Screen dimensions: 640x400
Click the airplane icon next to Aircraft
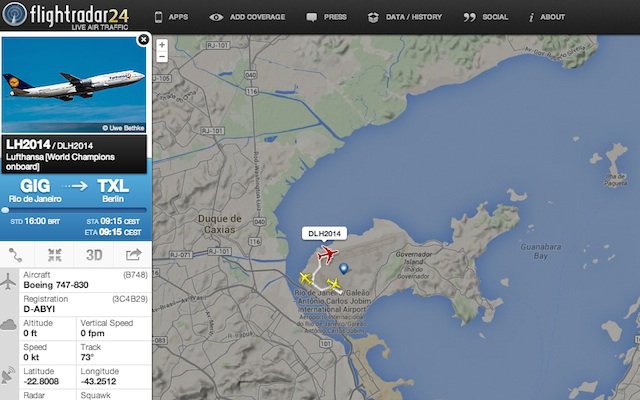(8, 282)
